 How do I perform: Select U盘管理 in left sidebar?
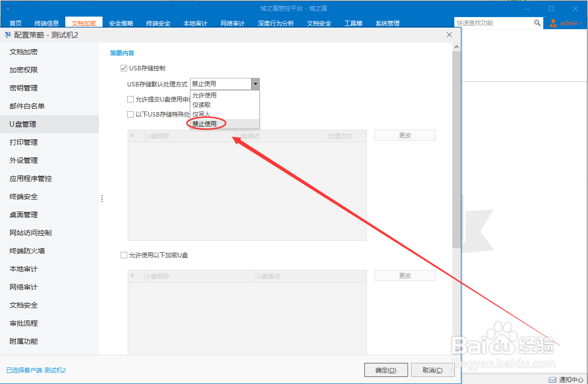pyautogui.click(x=49, y=124)
